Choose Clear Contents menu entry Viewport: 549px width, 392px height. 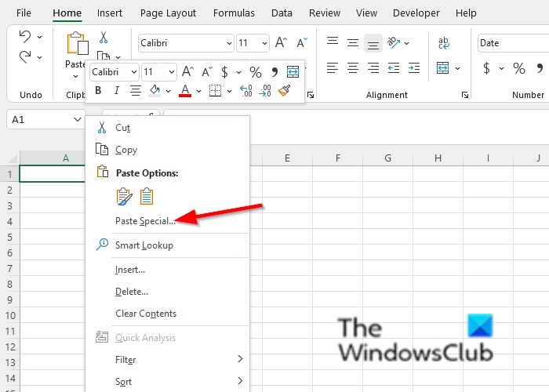(168, 314)
